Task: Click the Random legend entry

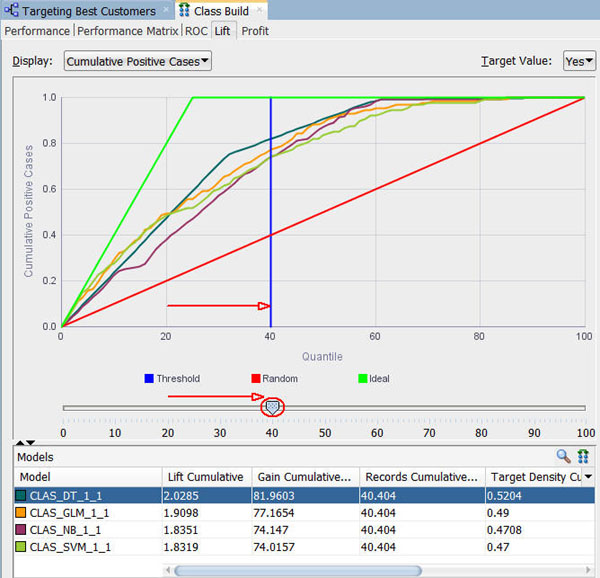Action: pyautogui.click(x=274, y=378)
